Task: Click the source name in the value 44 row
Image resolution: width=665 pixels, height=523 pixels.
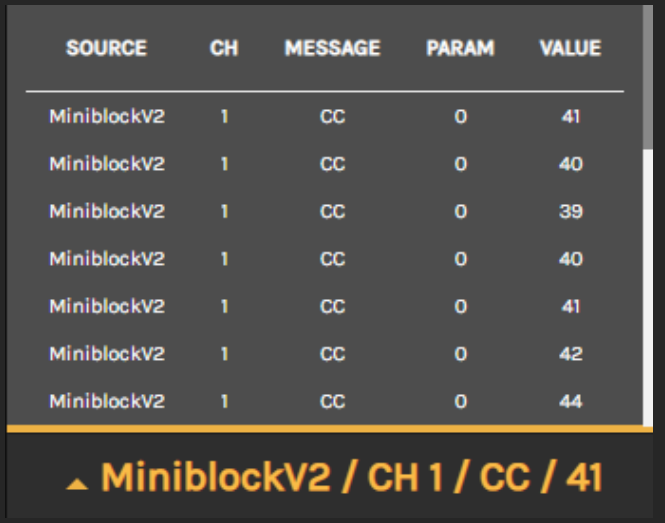Action: point(107,402)
